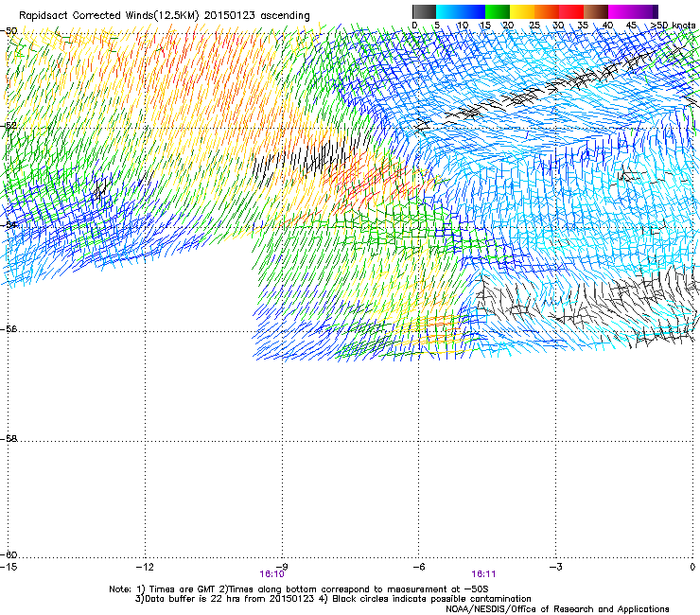
Task: Click the longitude label -12
Action: 145,567
